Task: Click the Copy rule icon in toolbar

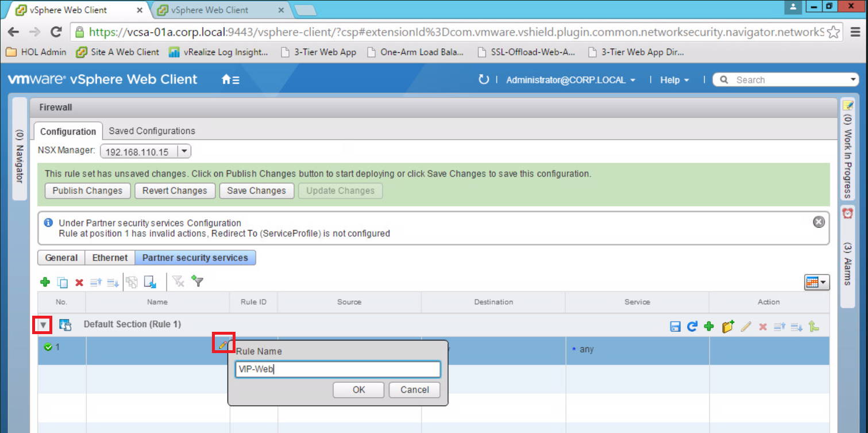Action: pos(63,282)
